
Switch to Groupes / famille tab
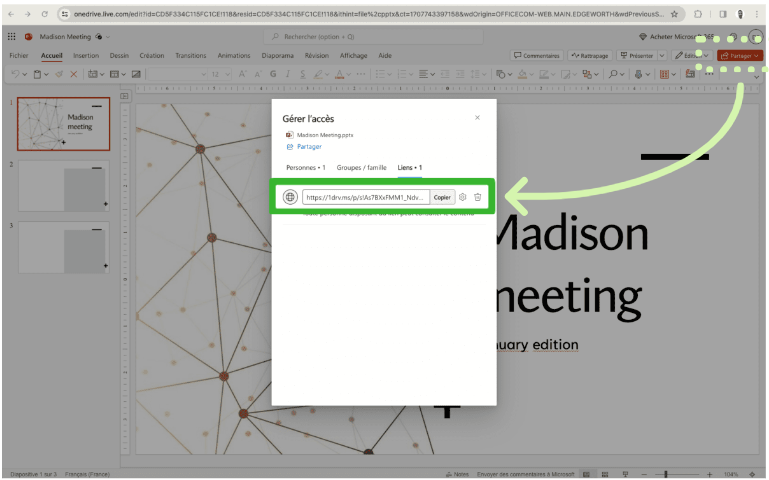point(361,167)
